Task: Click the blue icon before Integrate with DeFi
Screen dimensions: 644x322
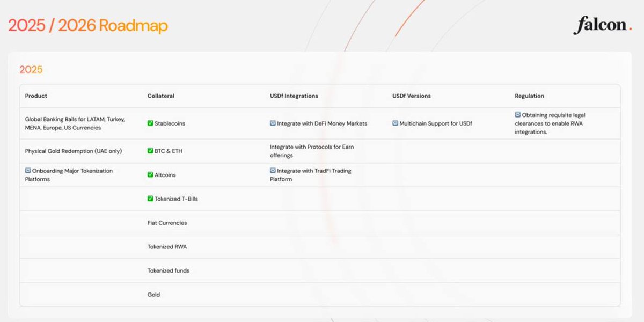Action: tap(273, 123)
